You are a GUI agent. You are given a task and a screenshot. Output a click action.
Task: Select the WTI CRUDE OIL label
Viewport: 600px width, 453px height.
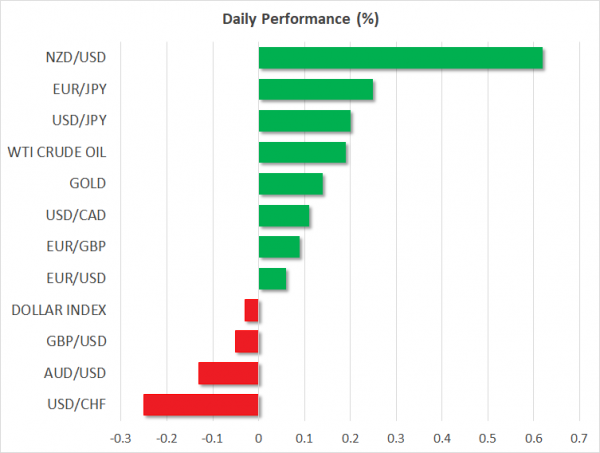pyautogui.click(x=59, y=152)
